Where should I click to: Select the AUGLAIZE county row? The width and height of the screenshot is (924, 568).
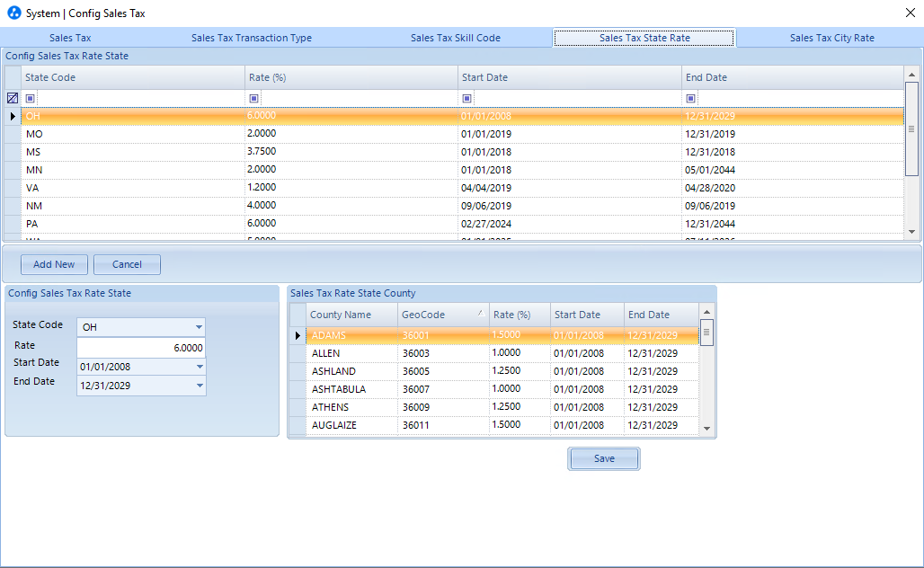click(x=502, y=425)
